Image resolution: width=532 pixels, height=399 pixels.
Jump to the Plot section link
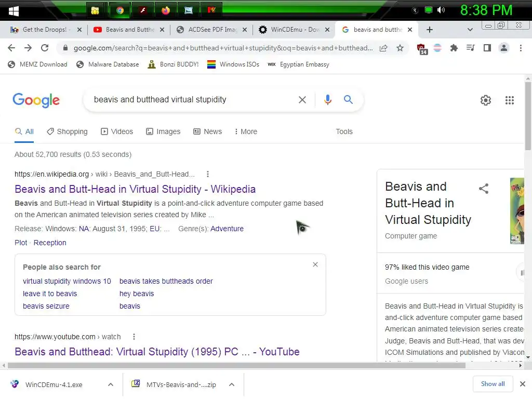point(21,243)
